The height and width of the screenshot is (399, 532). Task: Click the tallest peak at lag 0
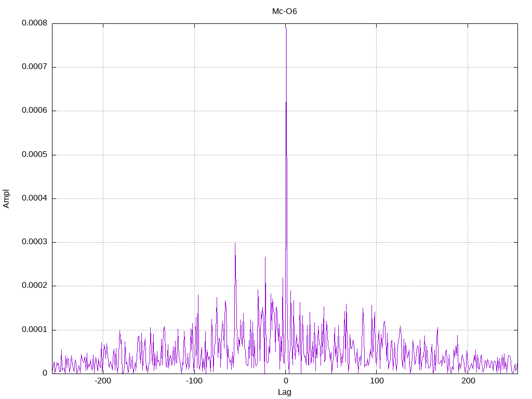coord(286,28)
